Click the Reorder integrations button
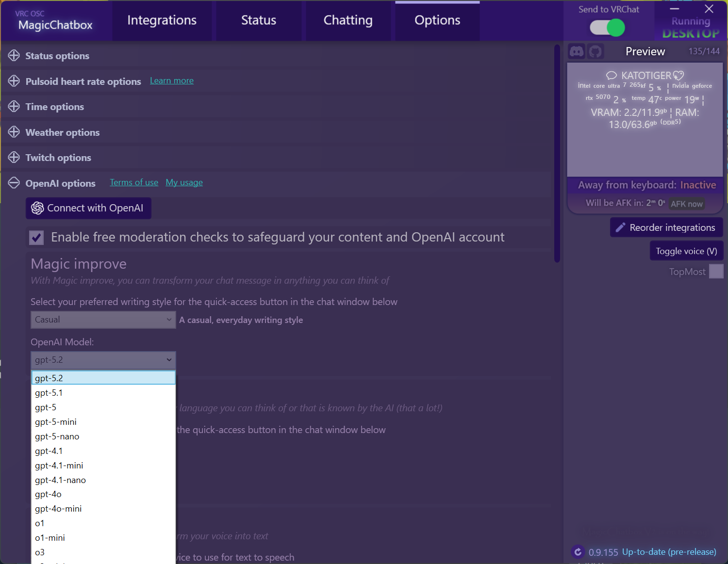The height and width of the screenshot is (564, 728). [666, 227]
